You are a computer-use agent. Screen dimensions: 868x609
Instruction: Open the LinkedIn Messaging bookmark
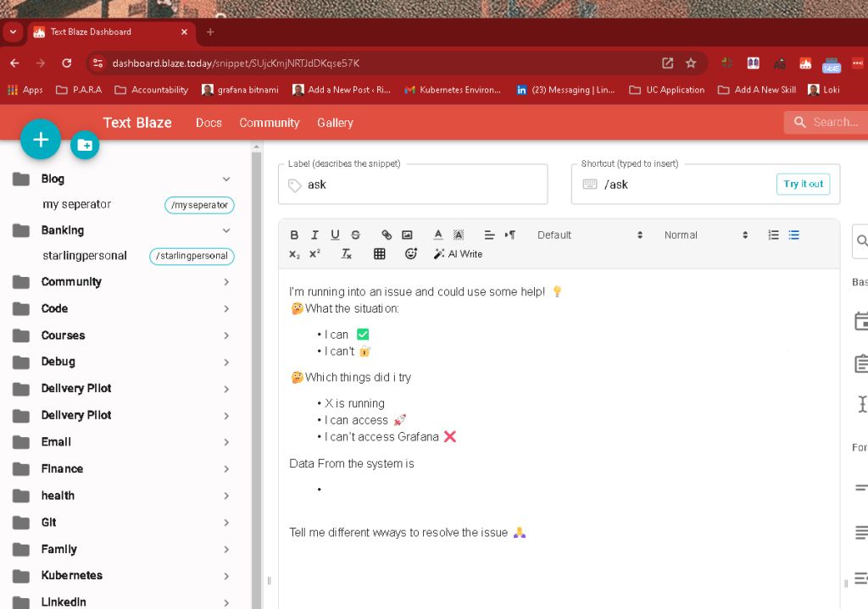565,90
